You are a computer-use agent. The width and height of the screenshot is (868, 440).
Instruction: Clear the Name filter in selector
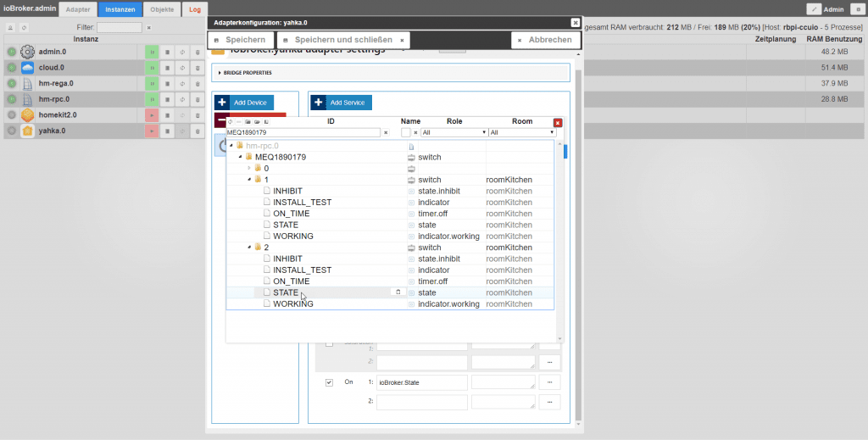pyautogui.click(x=415, y=133)
